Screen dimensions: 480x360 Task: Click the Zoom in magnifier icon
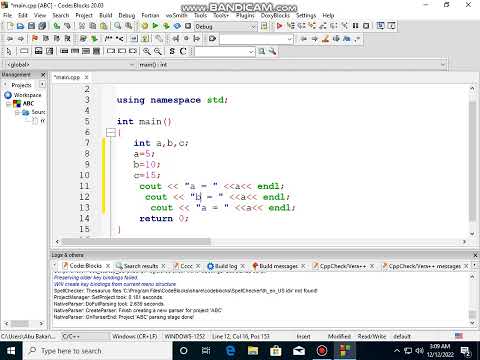[x=147, y=51]
